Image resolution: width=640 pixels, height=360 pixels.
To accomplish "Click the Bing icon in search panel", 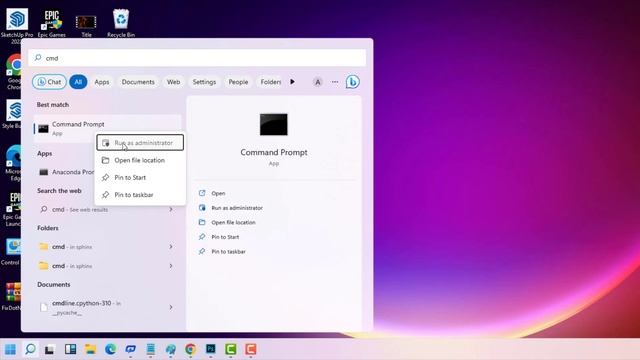I will (x=353, y=82).
